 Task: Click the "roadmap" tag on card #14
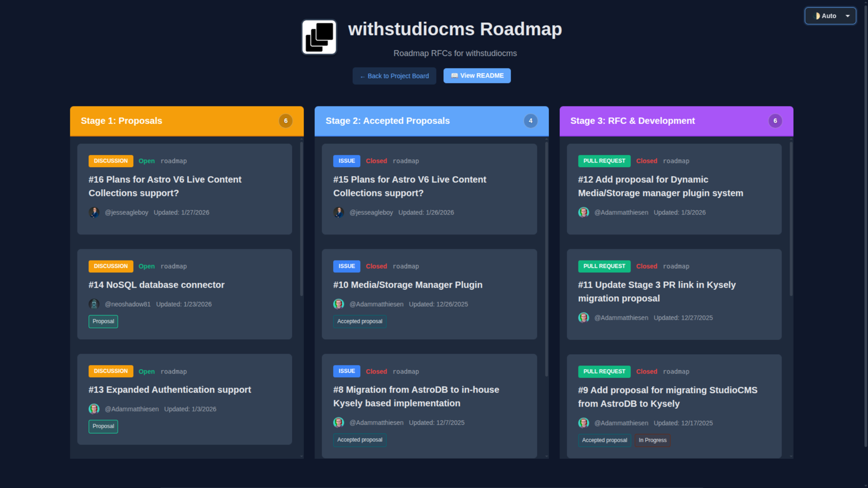(174, 267)
